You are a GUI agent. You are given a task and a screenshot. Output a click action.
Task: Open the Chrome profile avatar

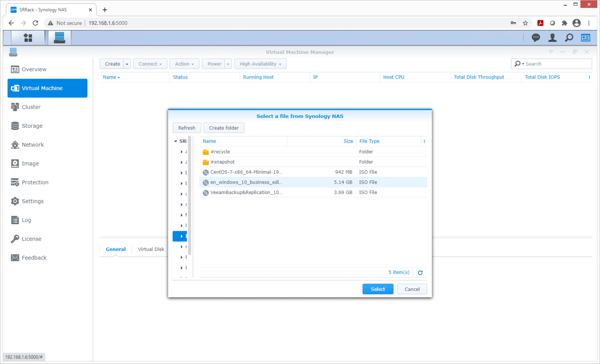577,23
